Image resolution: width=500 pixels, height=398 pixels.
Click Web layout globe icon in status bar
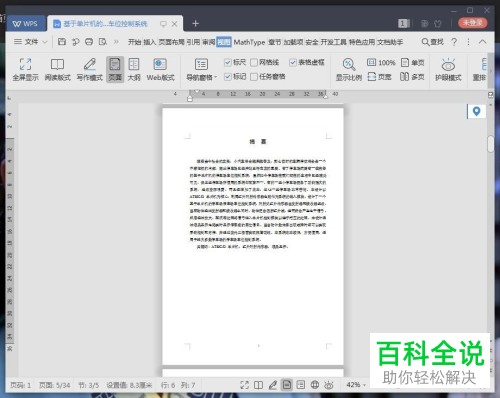(315, 385)
